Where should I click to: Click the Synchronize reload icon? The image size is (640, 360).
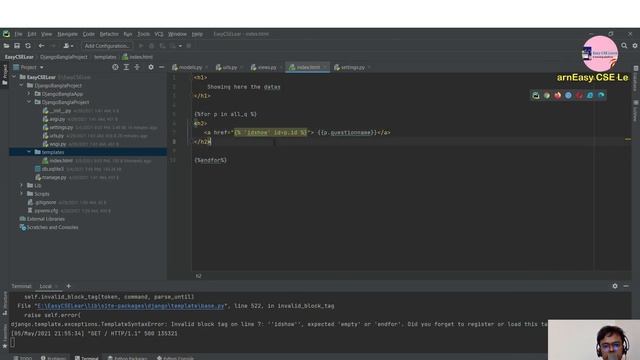point(28,46)
